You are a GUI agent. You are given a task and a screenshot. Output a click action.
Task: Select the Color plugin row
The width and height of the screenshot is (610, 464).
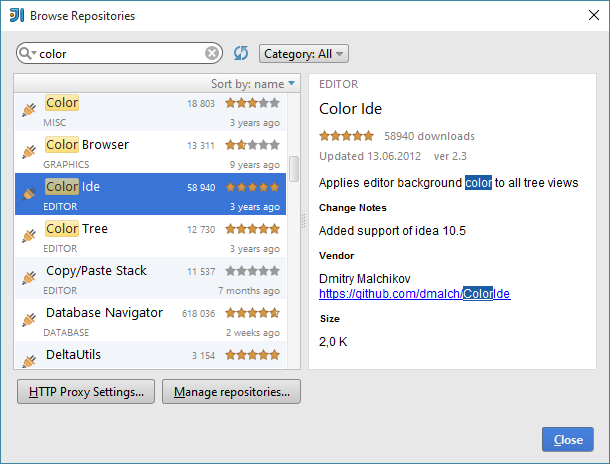coord(150,110)
